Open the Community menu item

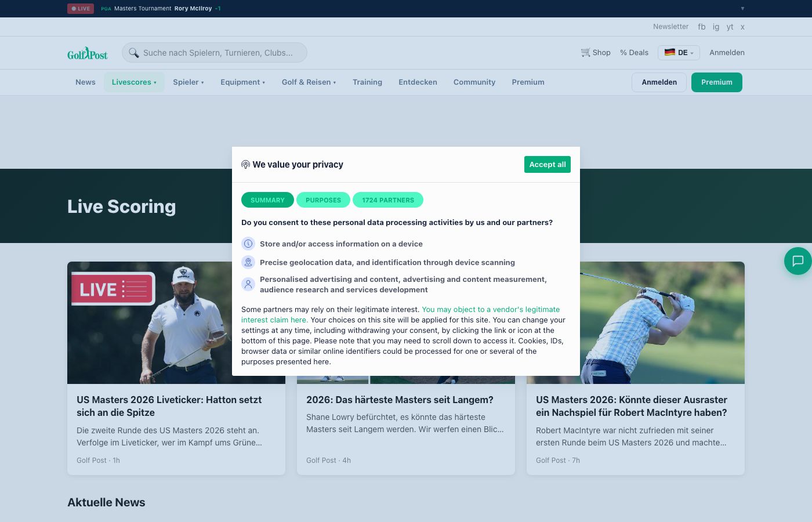474,82
